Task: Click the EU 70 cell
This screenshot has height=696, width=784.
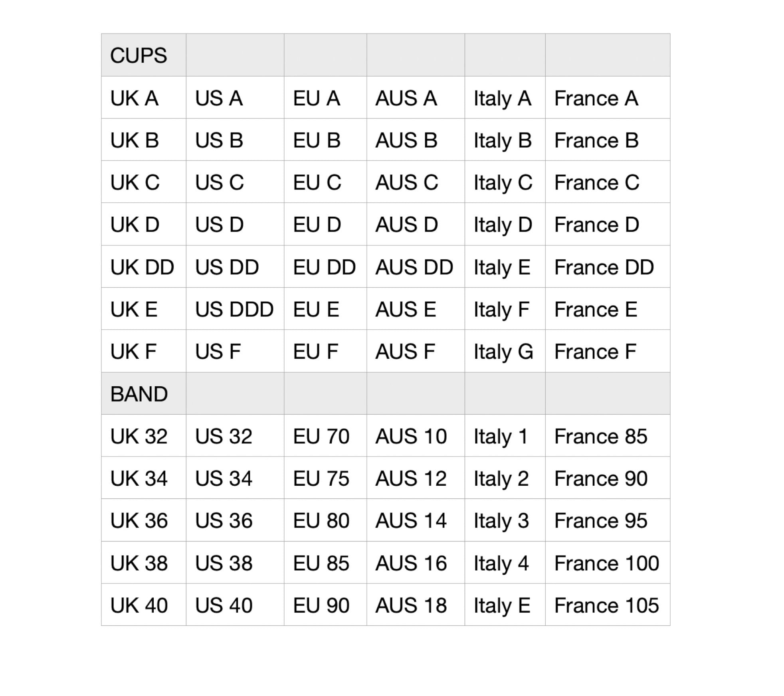Action: [x=325, y=436]
